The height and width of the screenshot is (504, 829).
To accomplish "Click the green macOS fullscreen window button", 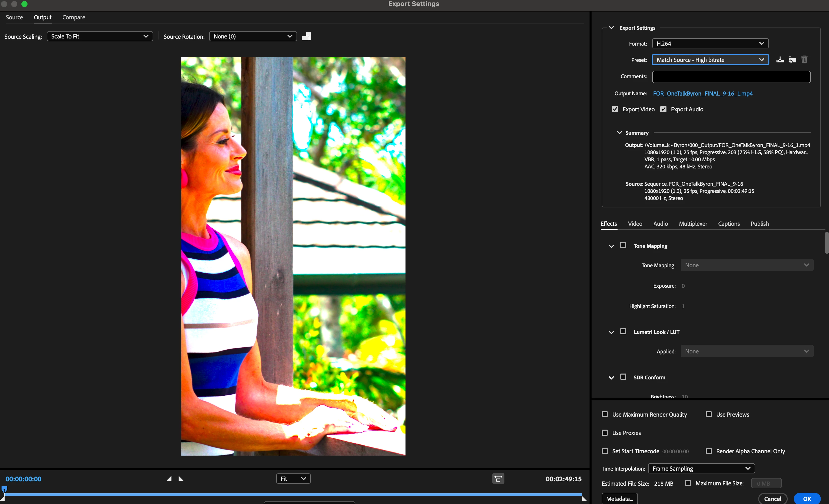I will click(x=24, y=4).
